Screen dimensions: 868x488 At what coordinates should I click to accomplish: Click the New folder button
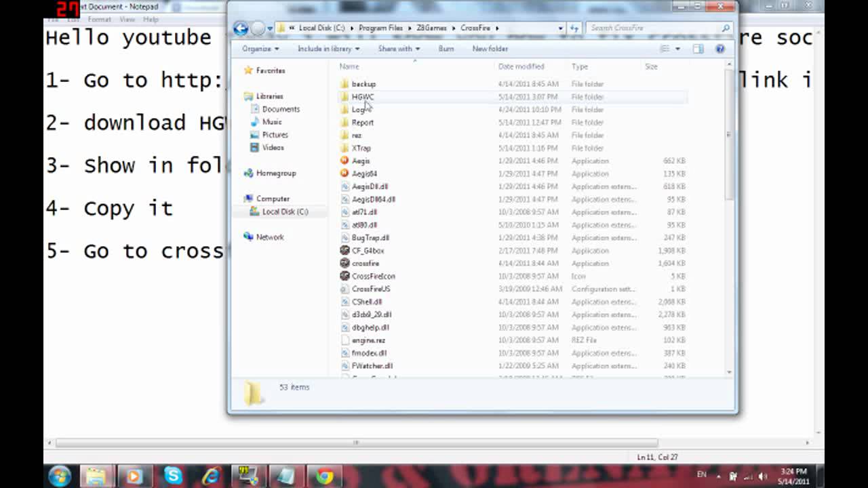pyautogui.click(x=490, y=49)
